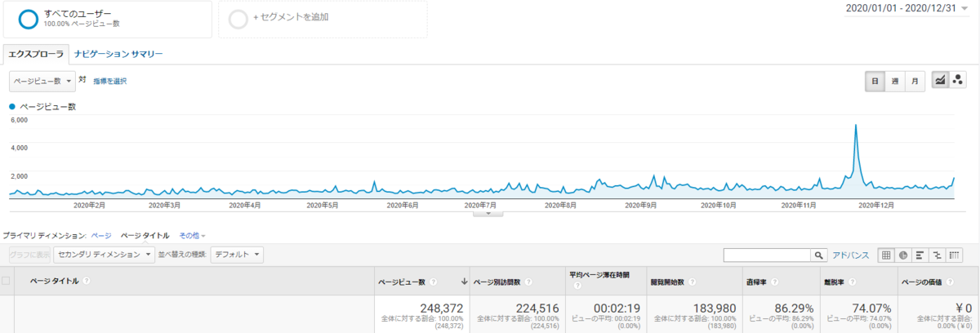
Task: Click help icon next to ページ タイトル header
Action: click(x=87, y=281)
